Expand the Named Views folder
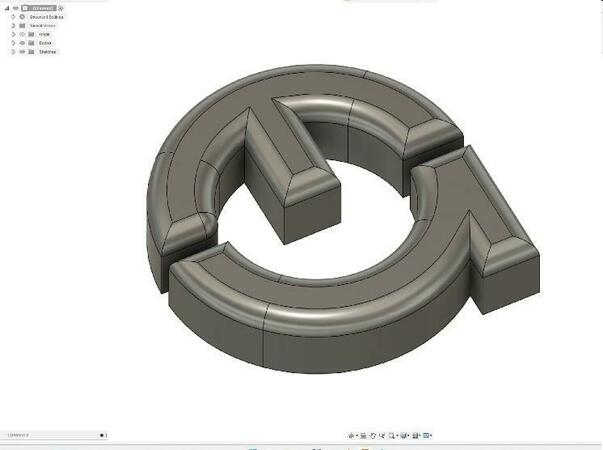 coord(13,26)
